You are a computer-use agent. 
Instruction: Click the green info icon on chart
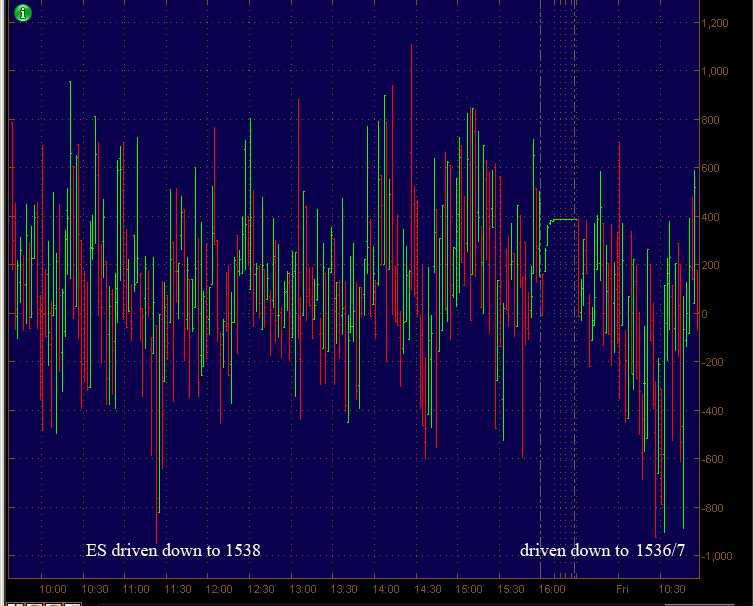coord(23,12)
